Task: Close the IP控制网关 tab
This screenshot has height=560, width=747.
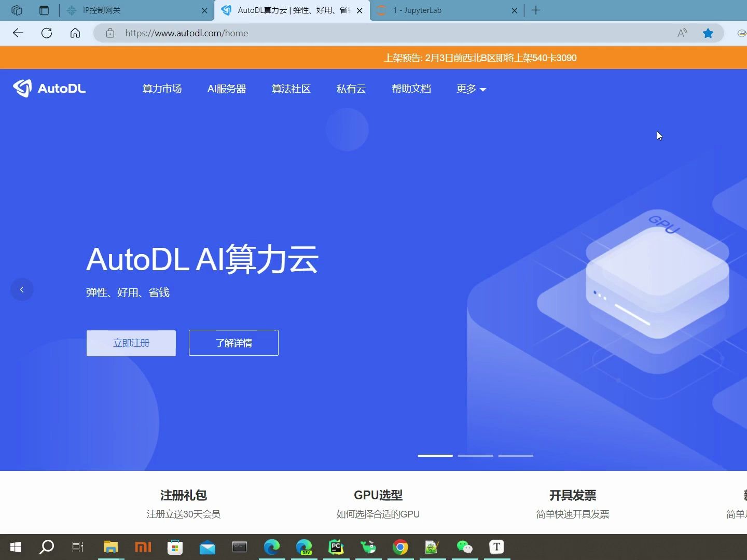Action: click(204, 10)
